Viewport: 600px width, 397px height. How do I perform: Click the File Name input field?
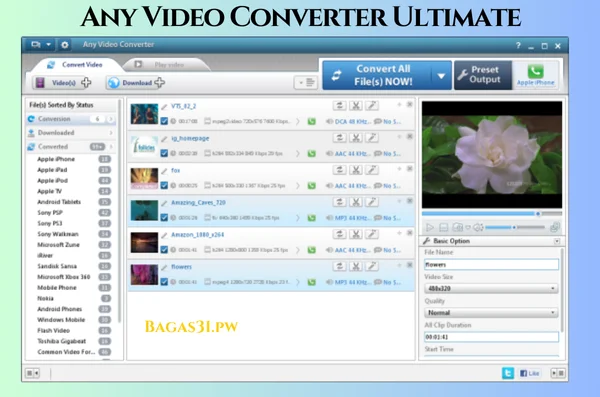click(491, 265)
